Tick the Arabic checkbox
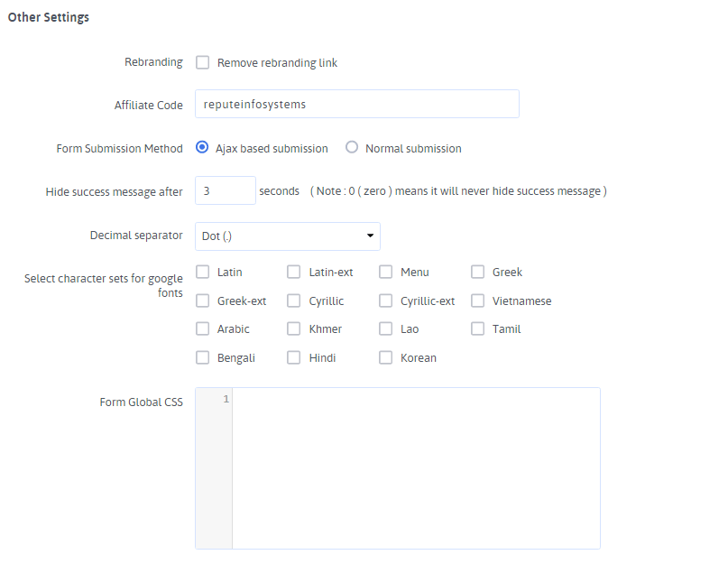 click(x=203, y=329)
